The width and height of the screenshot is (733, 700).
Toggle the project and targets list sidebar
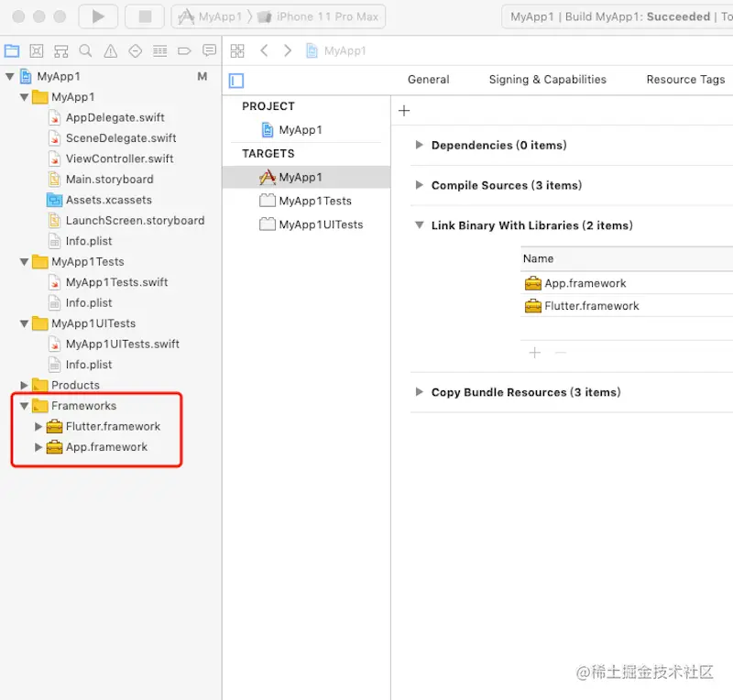pyautogui.click(x=236, y=81)
